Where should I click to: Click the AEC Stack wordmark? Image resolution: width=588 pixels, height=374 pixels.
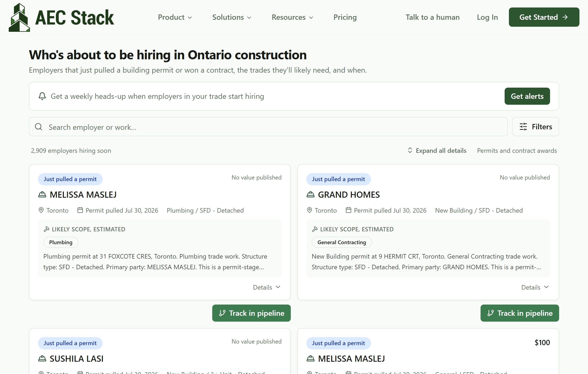point(75,18)
